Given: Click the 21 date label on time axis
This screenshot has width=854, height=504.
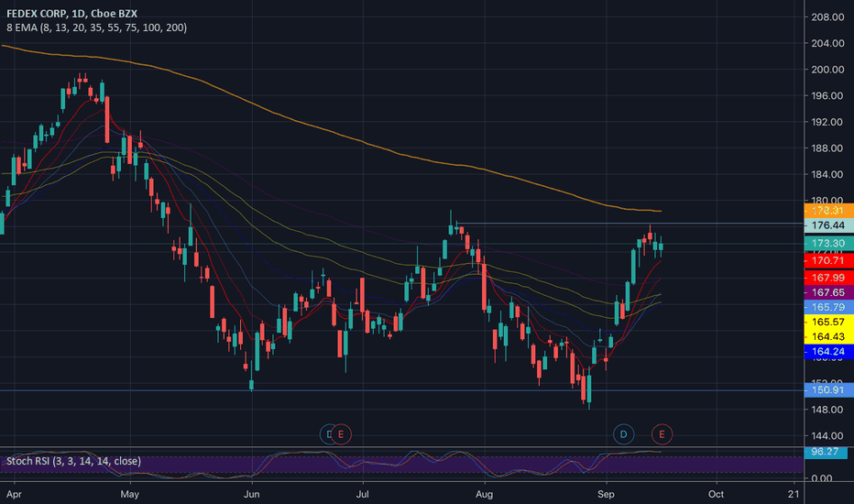Looking at the screenshot, I should pos(794,494).
